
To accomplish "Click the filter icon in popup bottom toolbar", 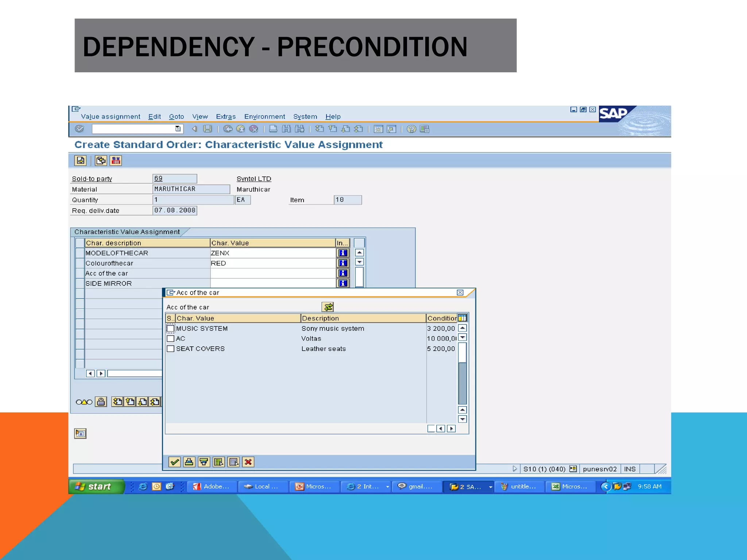I will (x=204, y=462).
